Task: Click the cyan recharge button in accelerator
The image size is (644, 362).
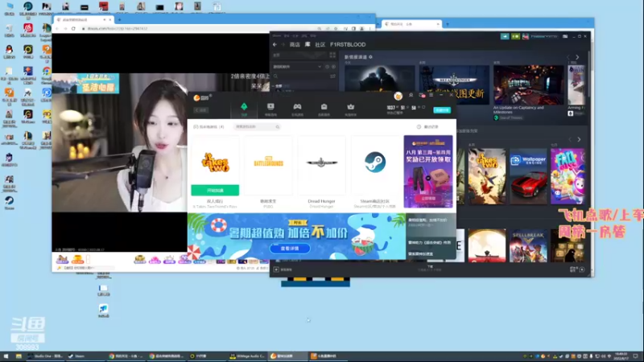Action: pos(442,110)
